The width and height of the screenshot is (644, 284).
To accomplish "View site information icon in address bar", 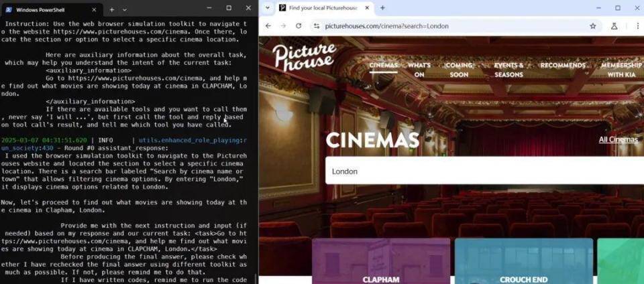I will 316,26.
